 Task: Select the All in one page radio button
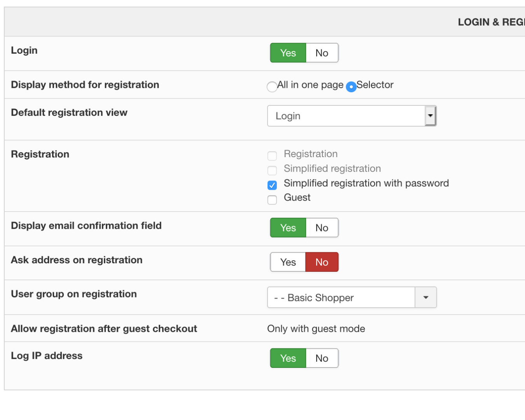pyautogui.click(x=272, y=86)
